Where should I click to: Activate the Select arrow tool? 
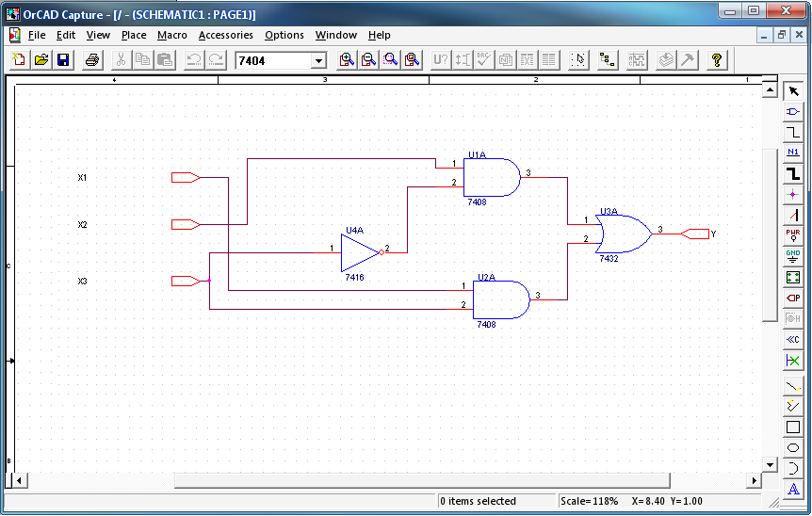[793, 91]
